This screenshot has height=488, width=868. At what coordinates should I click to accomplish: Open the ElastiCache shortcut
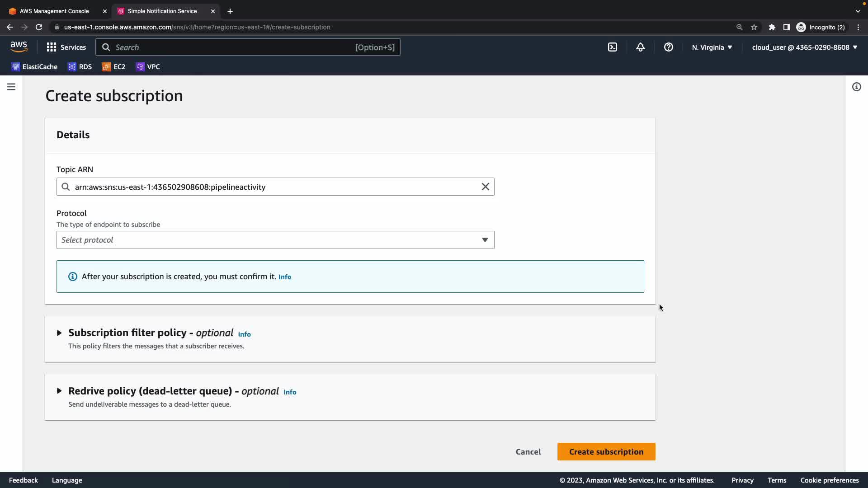[x=34, y=67]
